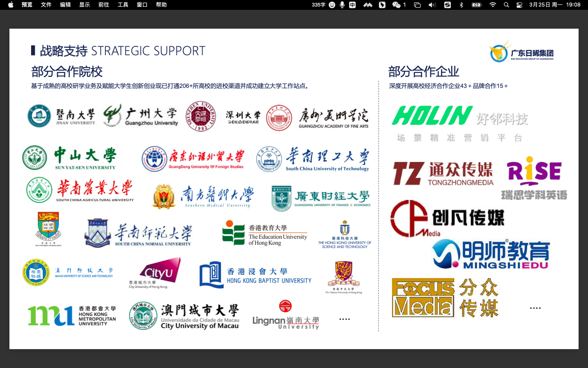The image size is (588, 368).
Task: Open the 工具 menu
Action: 123,5
